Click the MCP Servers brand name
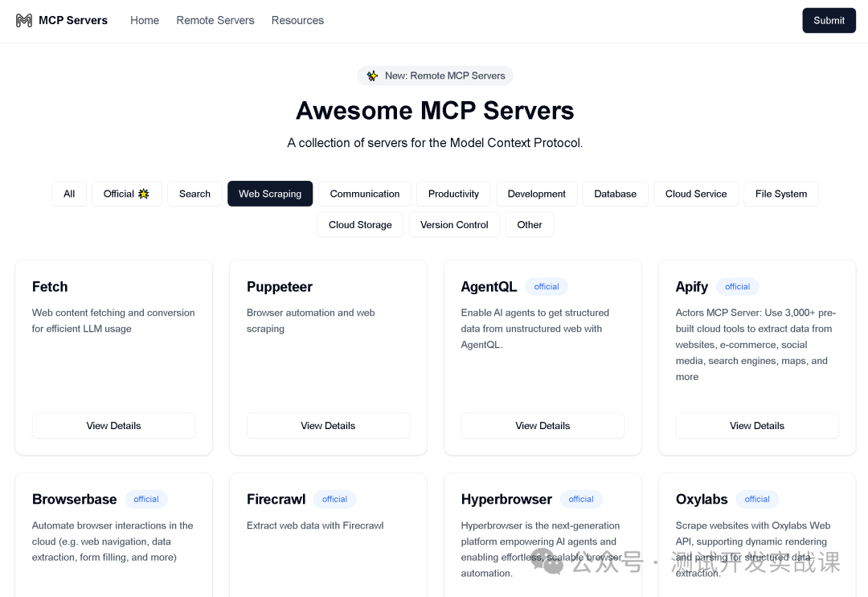 (x=73, y=20)
